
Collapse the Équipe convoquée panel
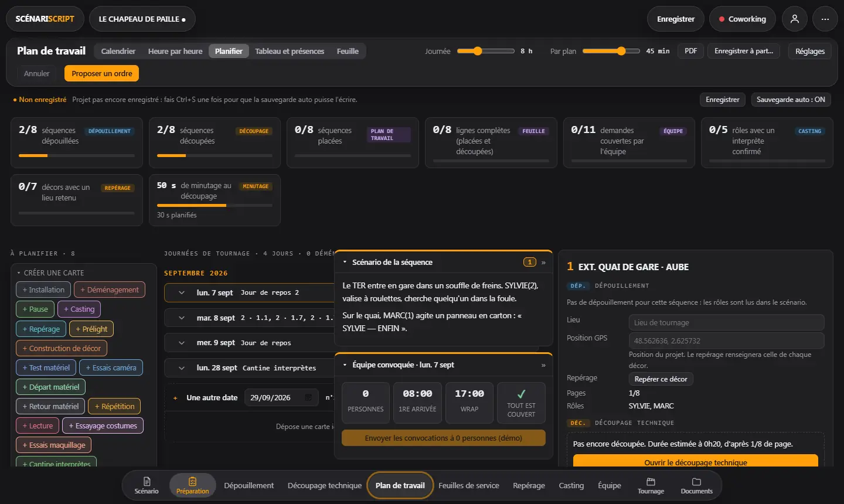[345, 365]
